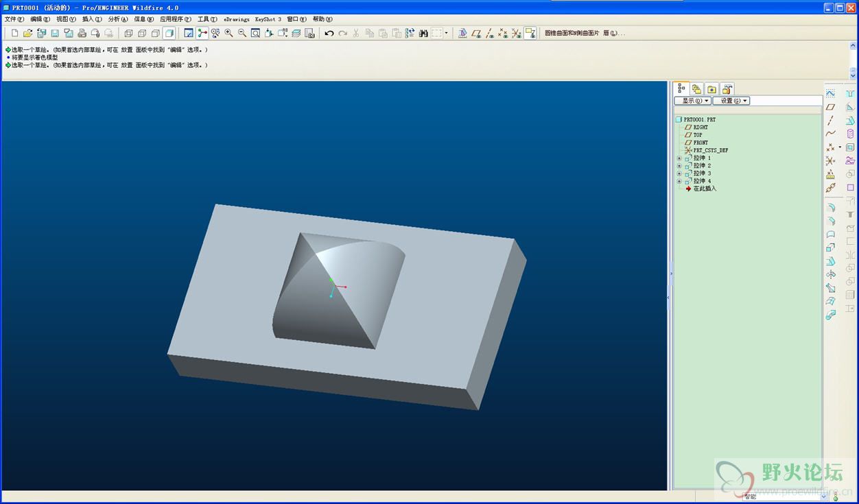Screen dimensions: 859x504
Task: Expand the 拉伸 1 feature node
Action: tap(679, 158)
